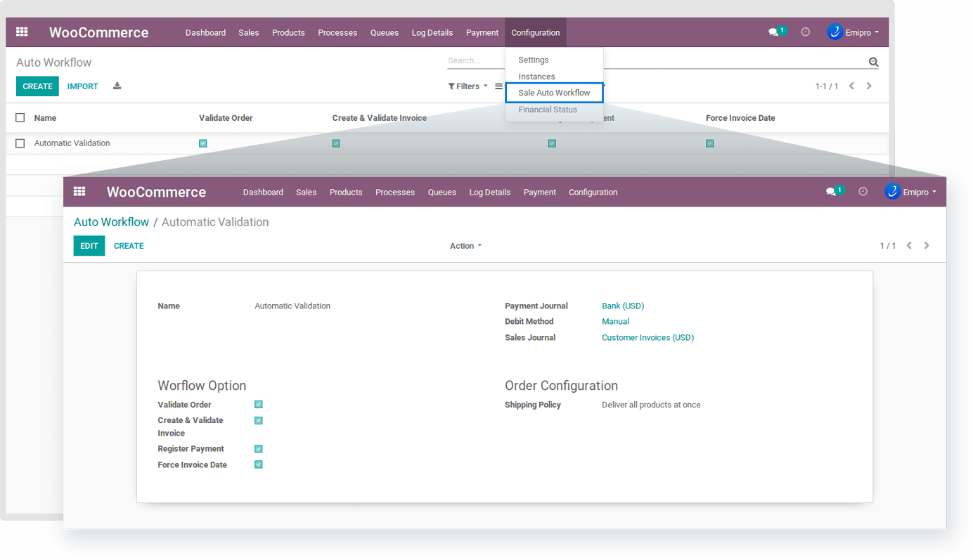Toggle the Validate Order checkbox in the list row
Viewport: 973px width, 560px height.
[203, 143]
